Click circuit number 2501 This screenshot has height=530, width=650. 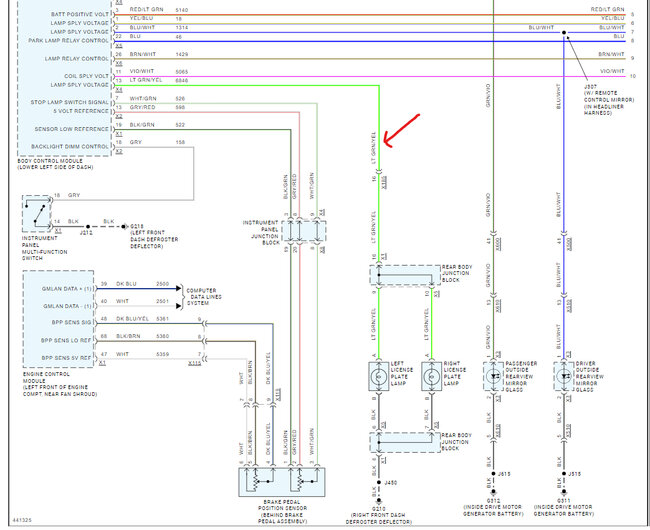tap(162, 301)
